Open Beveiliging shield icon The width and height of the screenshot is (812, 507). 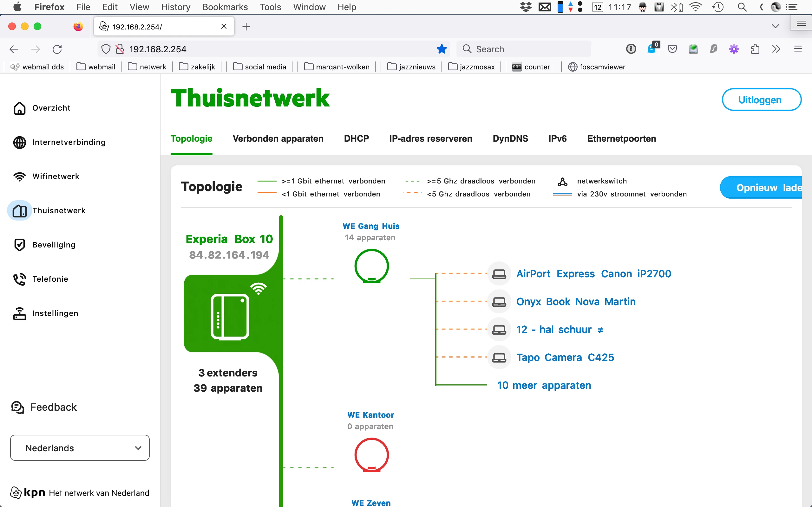pyautogui.click(x=19, y=245)
